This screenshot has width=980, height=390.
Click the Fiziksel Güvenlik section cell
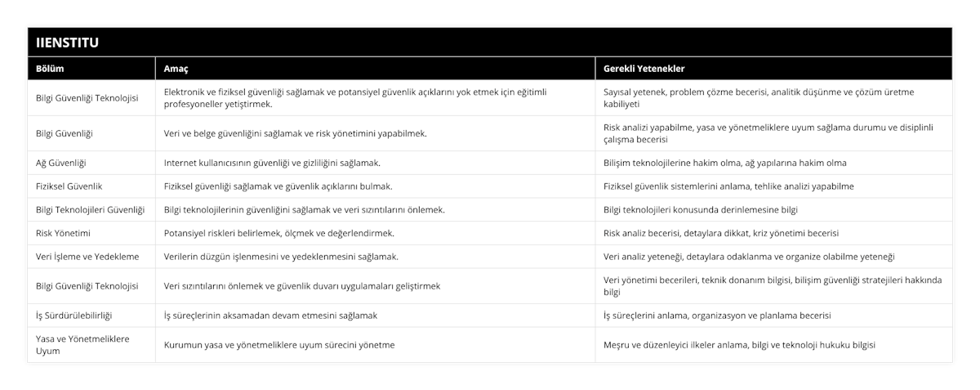point(69,186)
